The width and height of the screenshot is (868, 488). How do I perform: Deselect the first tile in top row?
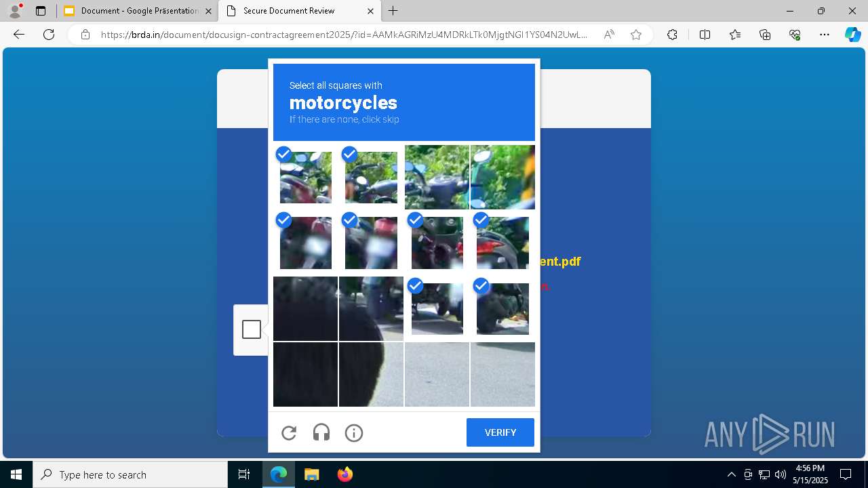click(305, 177)
